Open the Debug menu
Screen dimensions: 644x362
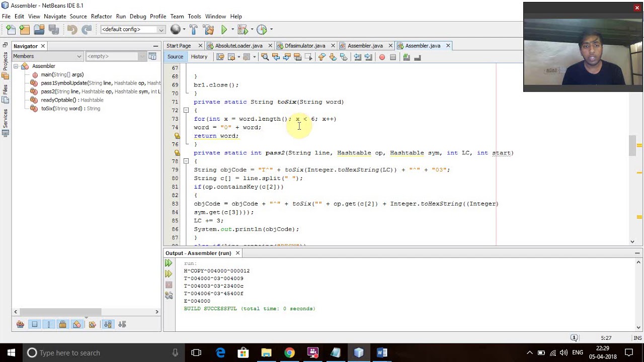pyautogui.click(x=138, y=16)
